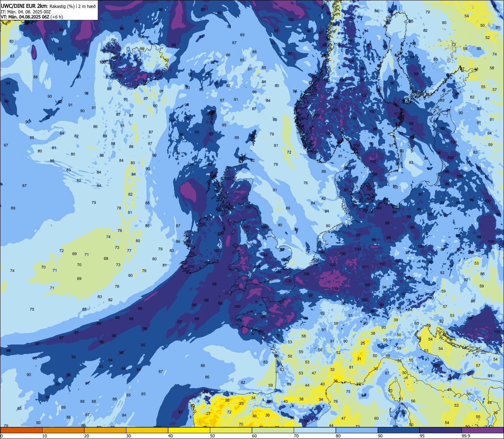Click the '26' humidity value in northern Spain
The width and height of the screenshot is (504, 439).
[x=227, y=400]
